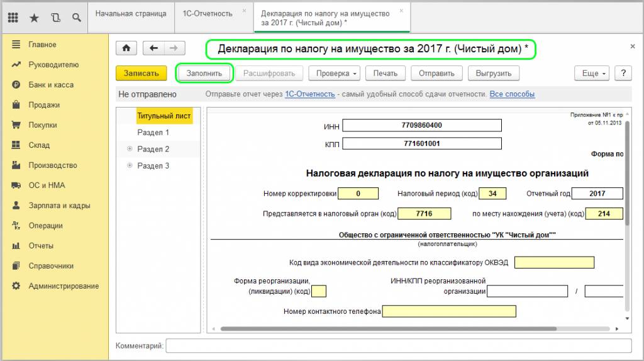Open Склад section in sidebar
This screenshot has width=644, height=361.
click(39, 145)
